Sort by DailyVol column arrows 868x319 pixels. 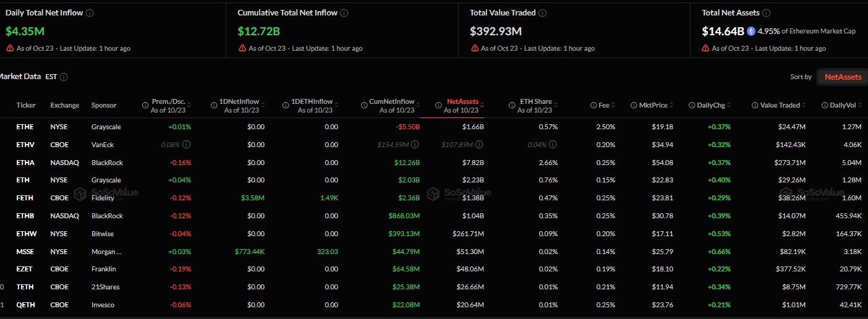click(861, 106)
